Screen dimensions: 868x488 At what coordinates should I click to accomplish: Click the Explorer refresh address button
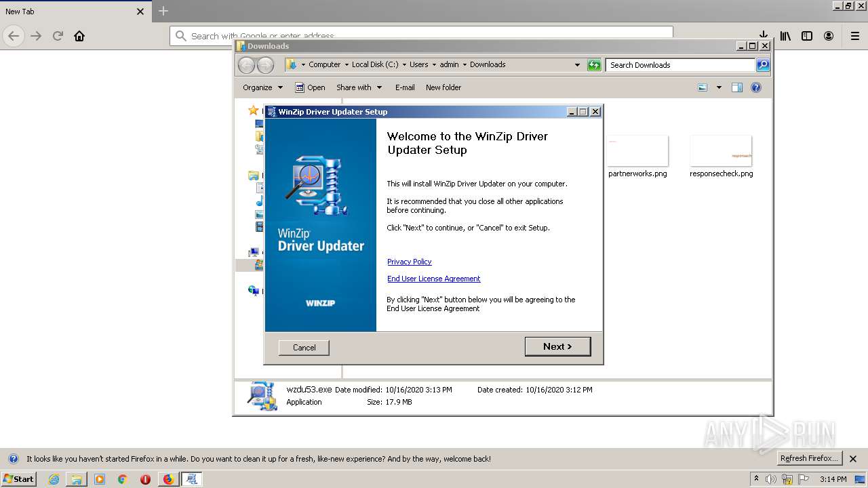pyautogui.click(x=594, y=65)
